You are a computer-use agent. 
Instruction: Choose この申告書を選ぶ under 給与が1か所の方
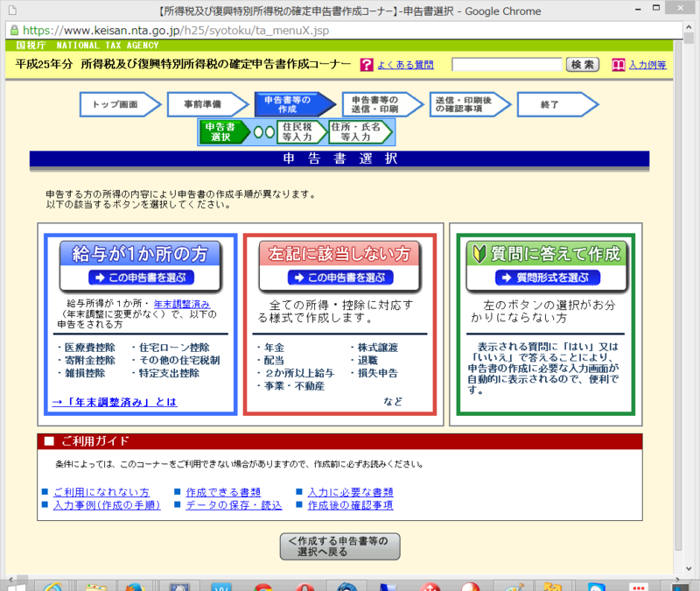[x=141, y=278]
